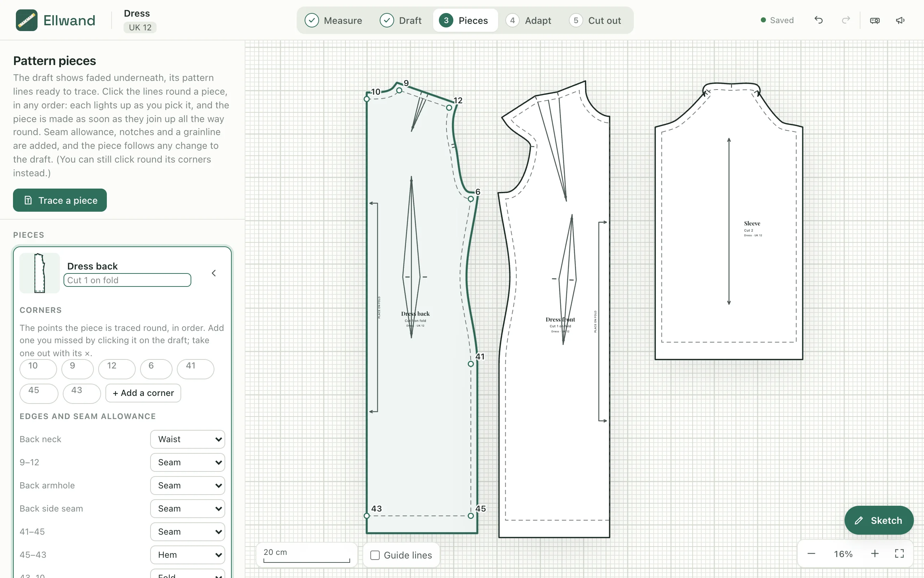Toggle the Guide lines checkbox
924x578 pixels.
375,555
